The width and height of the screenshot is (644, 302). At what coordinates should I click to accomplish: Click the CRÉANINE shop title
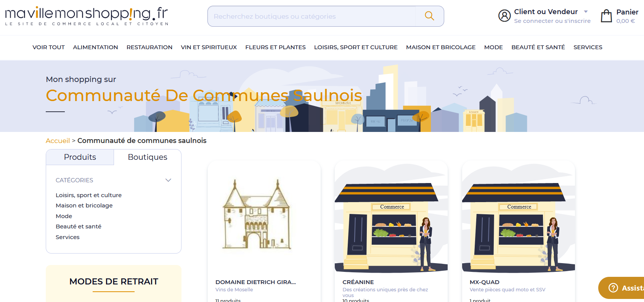tap(358, 282)
